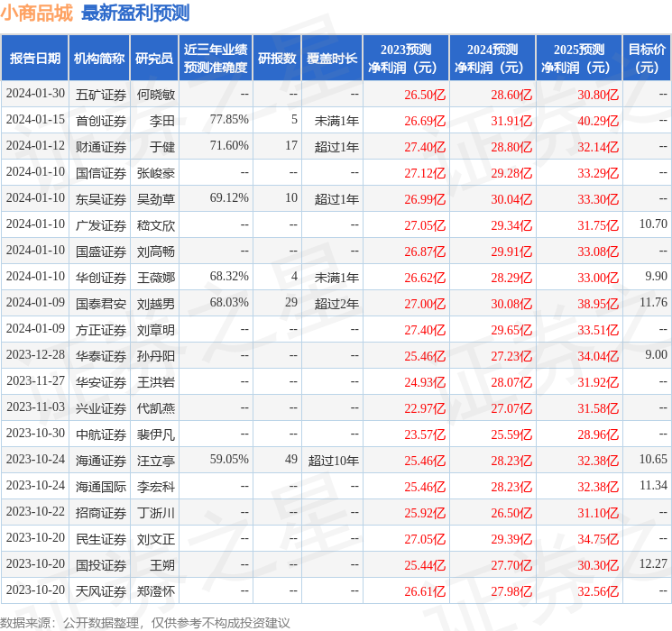Click analyst name 张峻豪
The image size is (672, 631).
[155, 173]
